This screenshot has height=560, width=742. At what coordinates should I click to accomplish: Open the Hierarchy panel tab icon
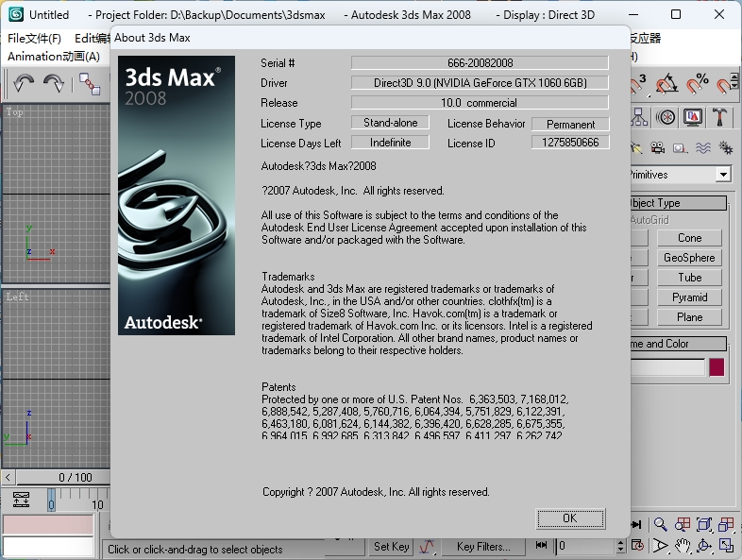640,117
